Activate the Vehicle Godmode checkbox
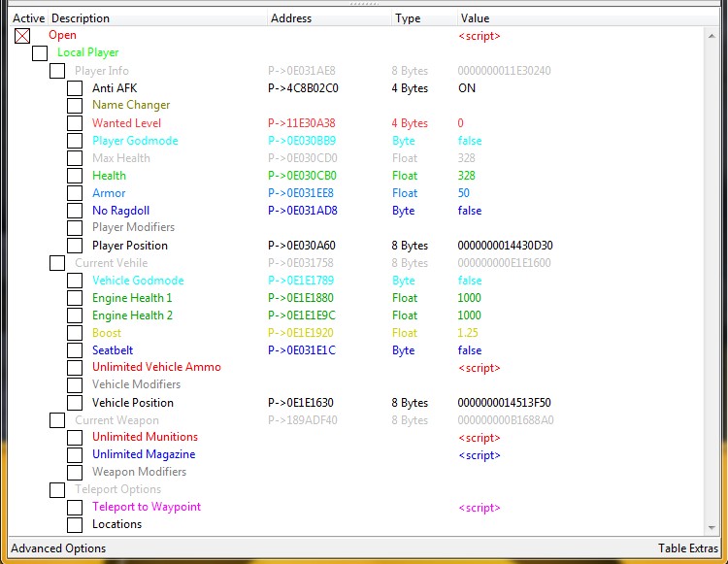The height and width of the screenshot is (564, 728). [75, 281]
